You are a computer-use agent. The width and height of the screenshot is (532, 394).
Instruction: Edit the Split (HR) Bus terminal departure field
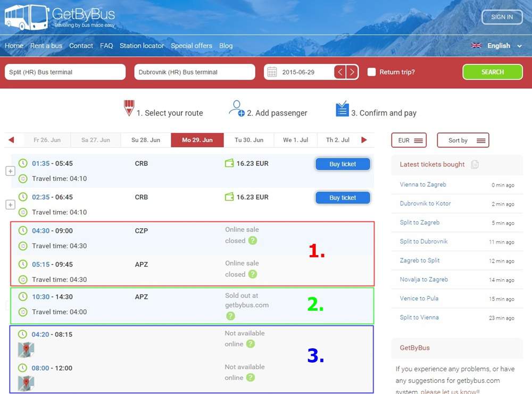click(x=65, y=72)
